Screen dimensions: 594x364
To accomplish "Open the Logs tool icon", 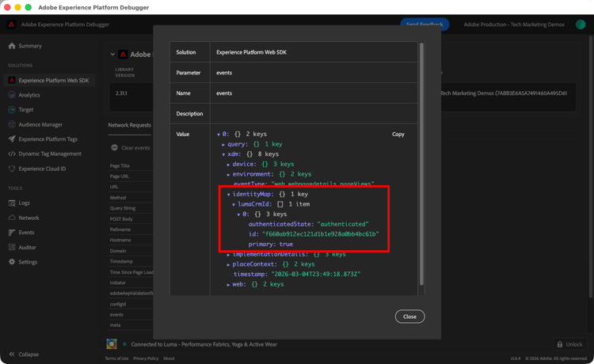I will [x=12, y=203].
